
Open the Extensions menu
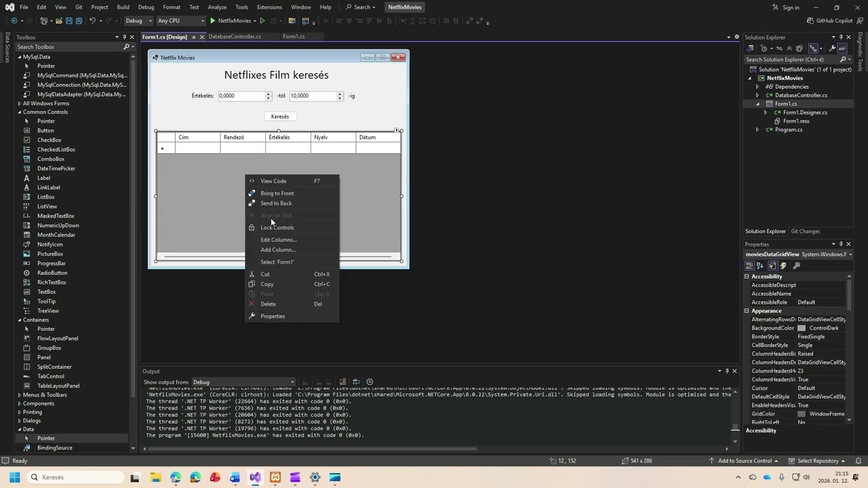point(269,7)
